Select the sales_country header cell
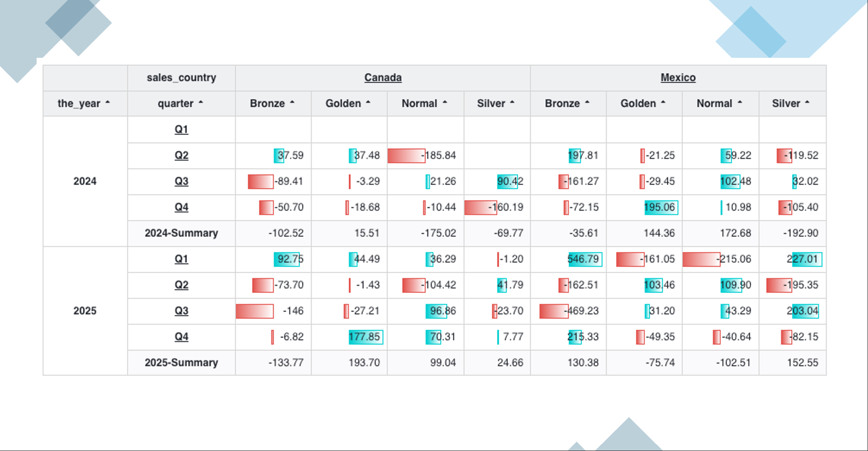 coord(181,78)
